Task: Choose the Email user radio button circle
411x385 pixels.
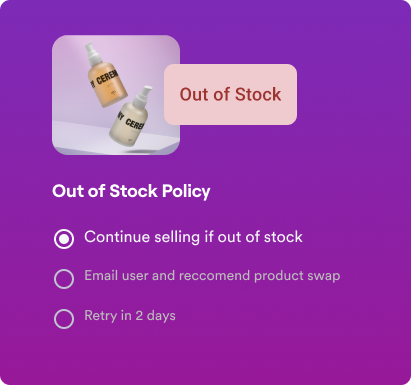Action: [64, 279]
